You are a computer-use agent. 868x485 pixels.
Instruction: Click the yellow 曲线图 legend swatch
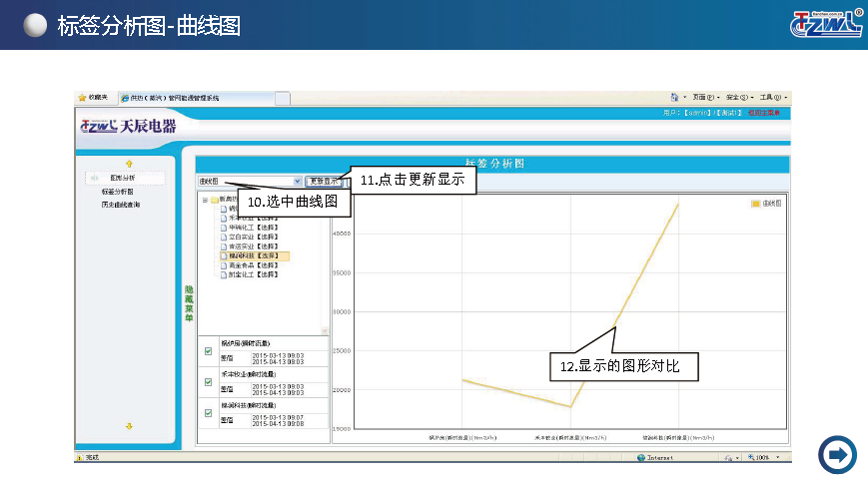pyautogui.click(x=755, y=204)
